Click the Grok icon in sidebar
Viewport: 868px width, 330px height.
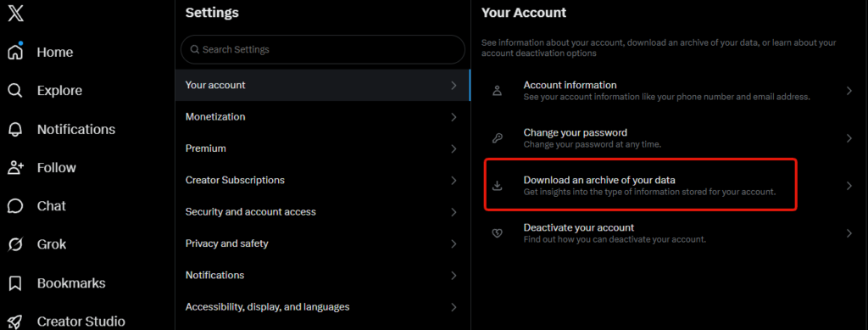(x=15, y=244)
